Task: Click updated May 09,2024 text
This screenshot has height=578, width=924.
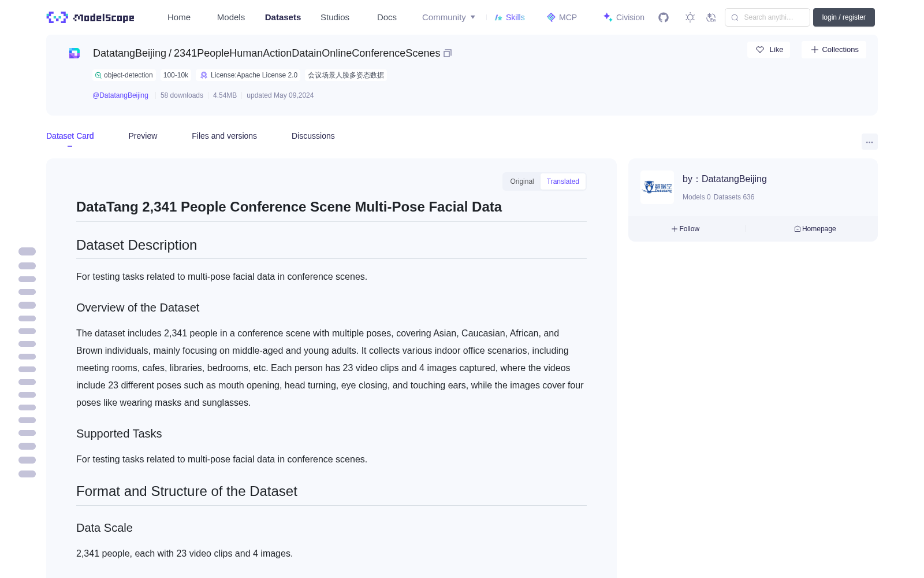Action: pos(280,95)
